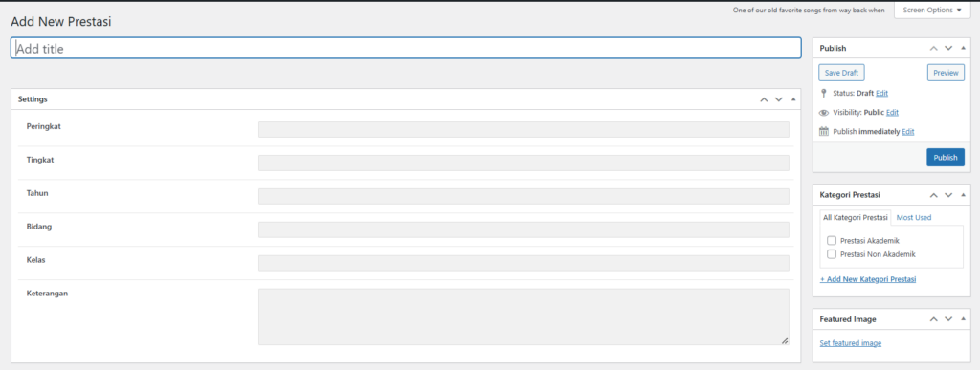Open the Screen Options dropdown
This screenshot has height=370, width=980.
932,10
